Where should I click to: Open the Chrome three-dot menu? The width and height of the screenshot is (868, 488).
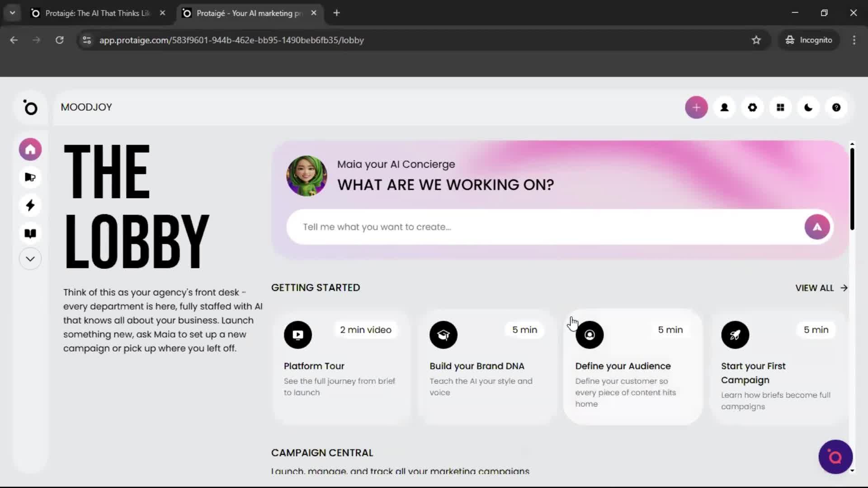point(854,40)
